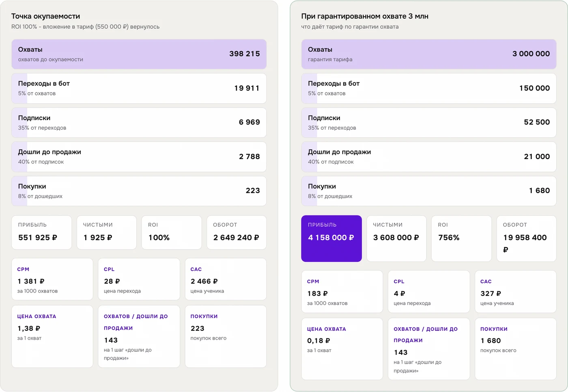Click the Покупки 223 funnel row
The width and height of the screenshot is (568, 392).
click(139, 191)
